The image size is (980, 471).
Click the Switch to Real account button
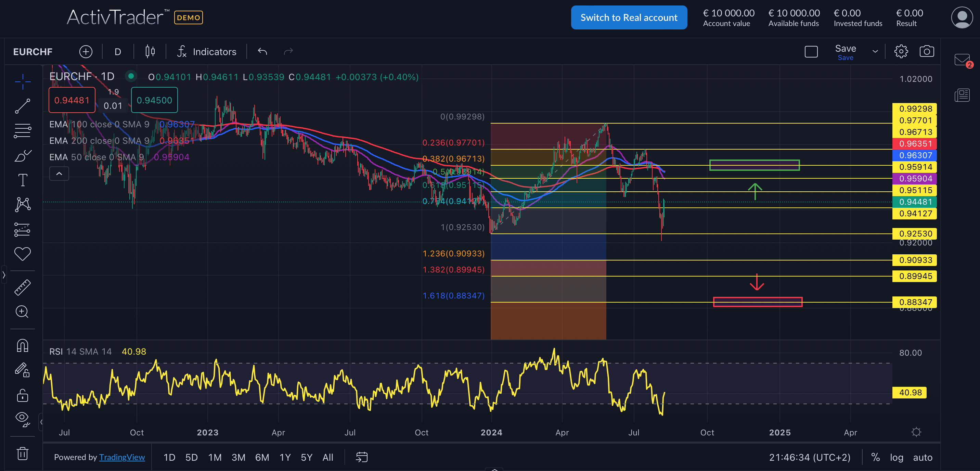point(629,17)
